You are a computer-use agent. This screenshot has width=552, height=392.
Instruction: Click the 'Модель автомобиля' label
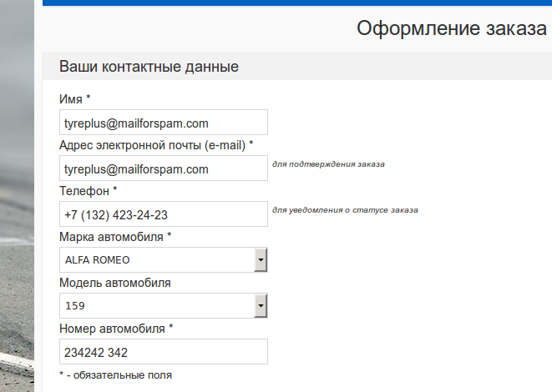tap(115, 283)
